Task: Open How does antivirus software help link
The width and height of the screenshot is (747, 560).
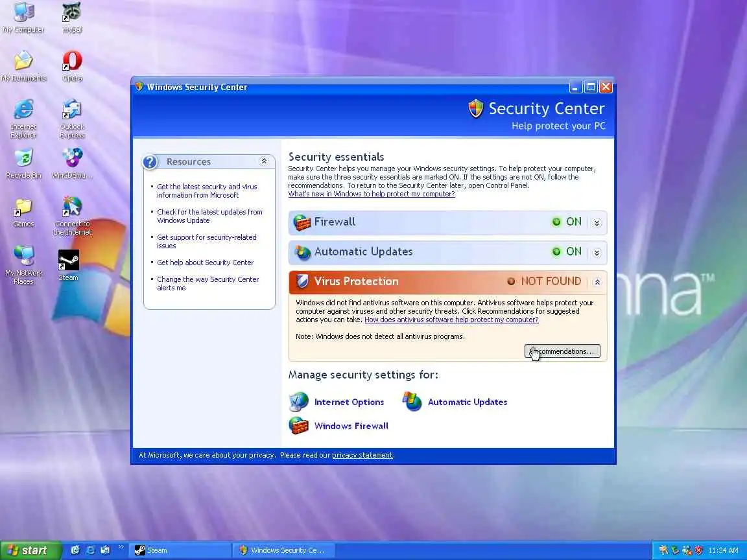Action: 451,320
